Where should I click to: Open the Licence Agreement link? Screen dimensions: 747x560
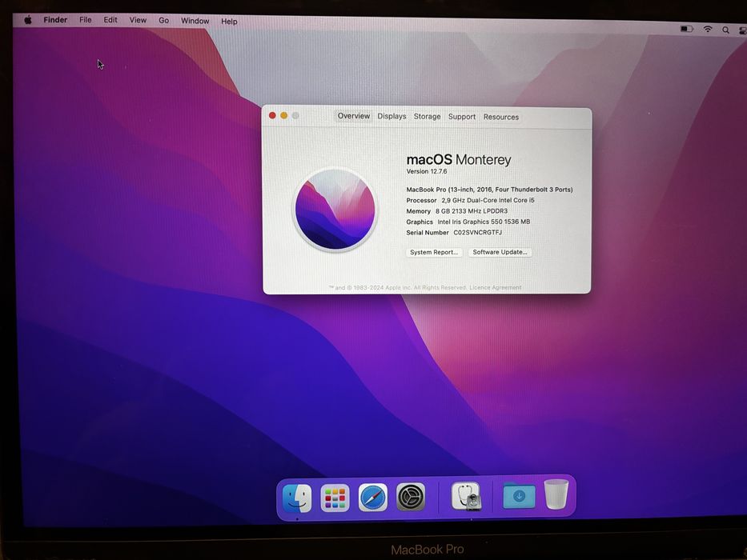(496, 288)
